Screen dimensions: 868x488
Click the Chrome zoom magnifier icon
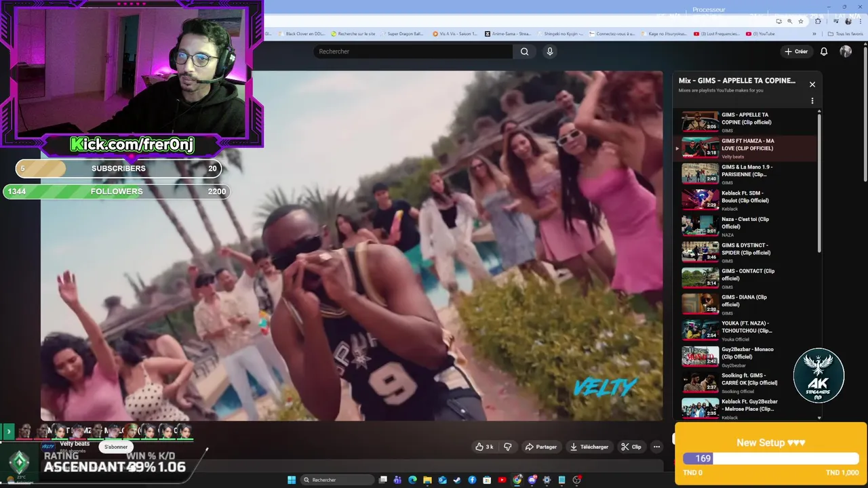pos(790,21)
